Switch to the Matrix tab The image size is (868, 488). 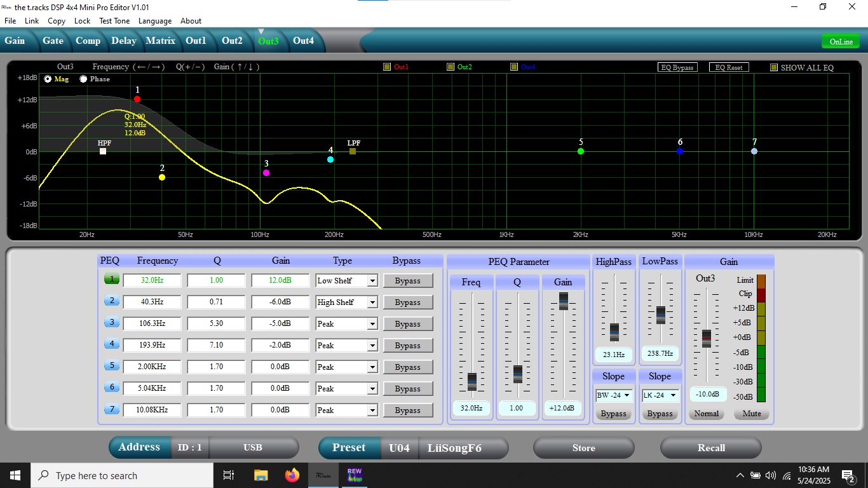tap(160, 41)
